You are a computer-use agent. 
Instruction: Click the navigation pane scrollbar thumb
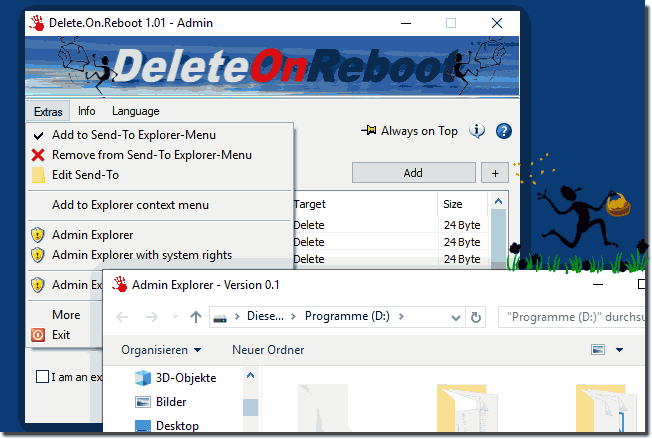[x=250, y=407]
